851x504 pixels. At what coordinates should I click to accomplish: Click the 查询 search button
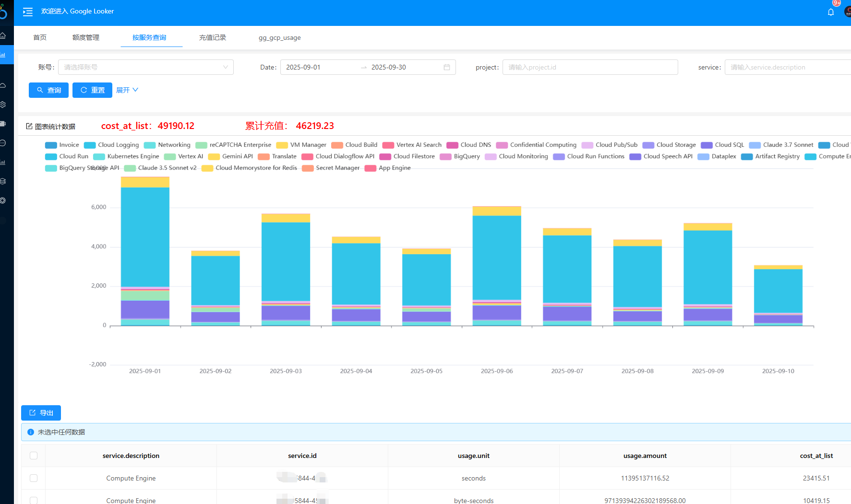pyautogui.click(x=48, y=90)
